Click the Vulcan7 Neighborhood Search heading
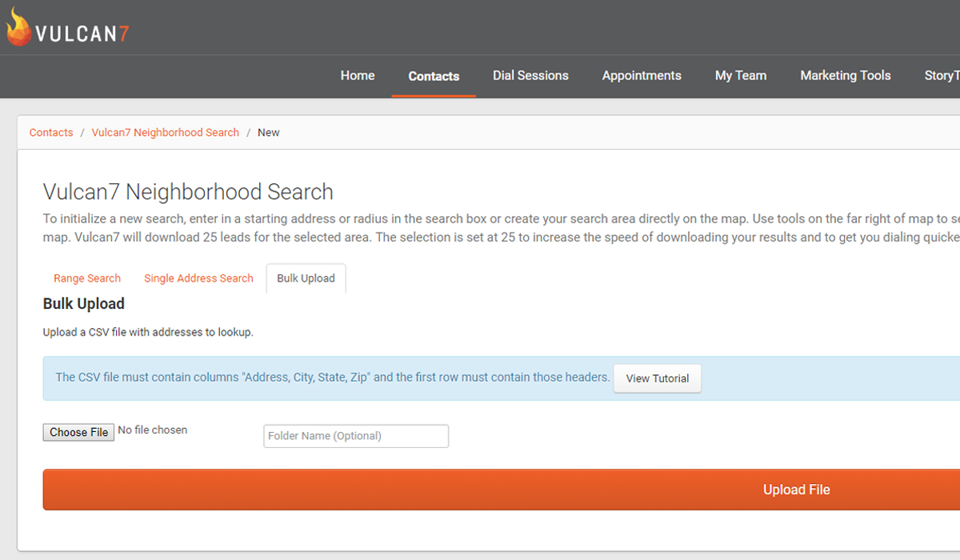Viewport: 960px width, 560px height. [188, 192]
